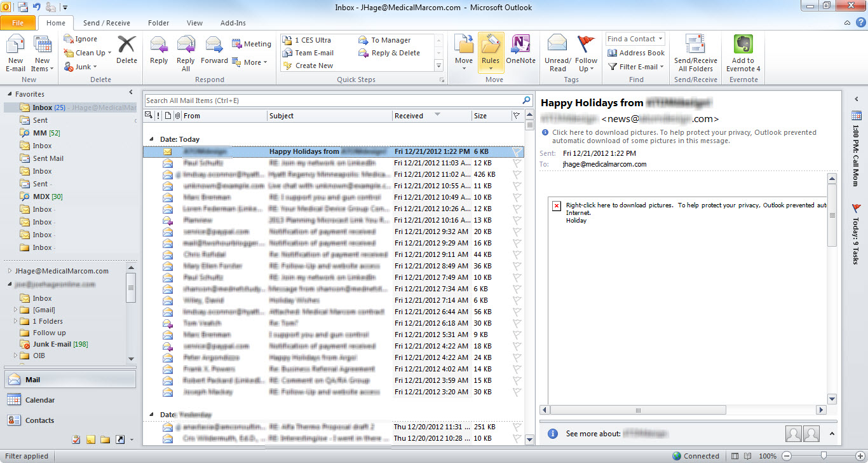Image resolution: width=868 pixels, height=463 pixels.
Task: Switch to Normal view in status bar
Action: (735, 456)
